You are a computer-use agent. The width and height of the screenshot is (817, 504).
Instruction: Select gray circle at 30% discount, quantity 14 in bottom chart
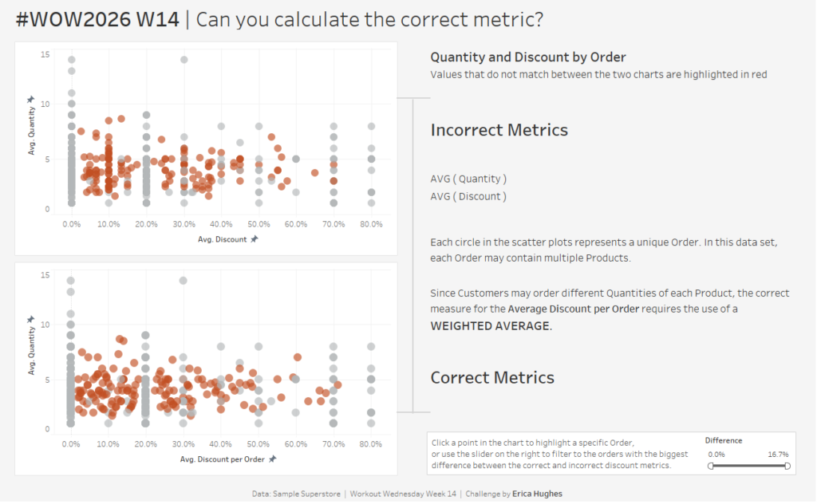point(184,281)
